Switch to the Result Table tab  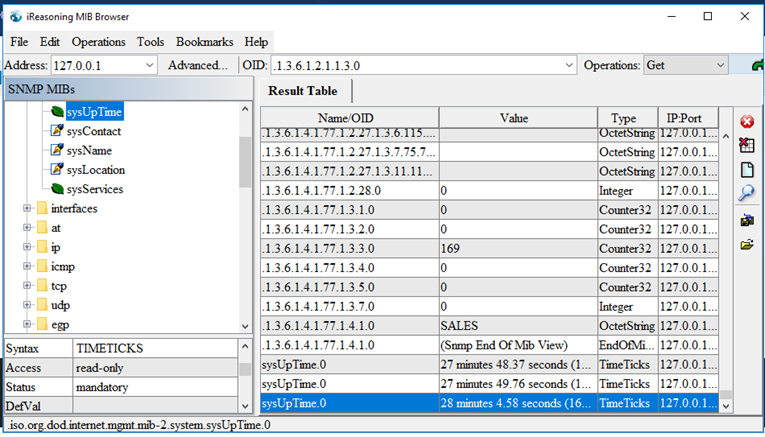click(x=303, y=91)
